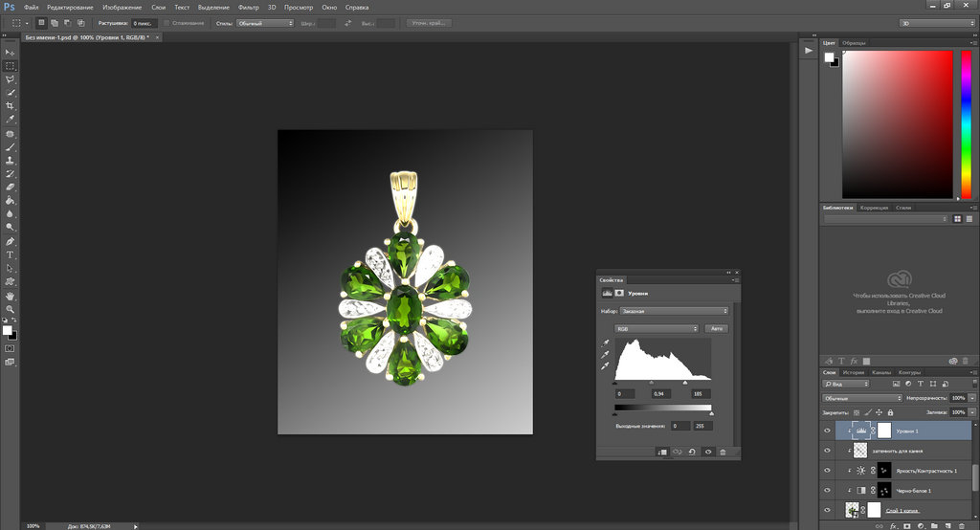Activate the Zoom tool
The image size is (980, 530).
(x=10, y=310)
